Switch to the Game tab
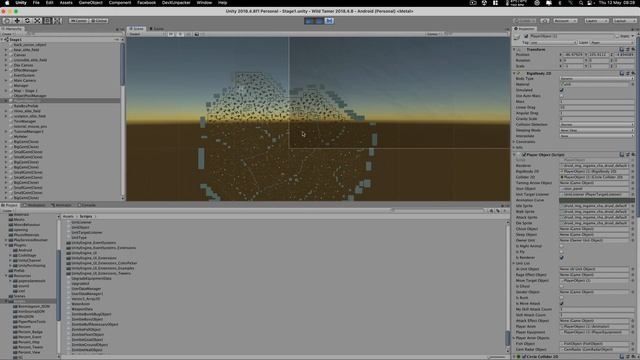Image resolution: width=640 pixels, height=360 pixels. tap(156, 29)
